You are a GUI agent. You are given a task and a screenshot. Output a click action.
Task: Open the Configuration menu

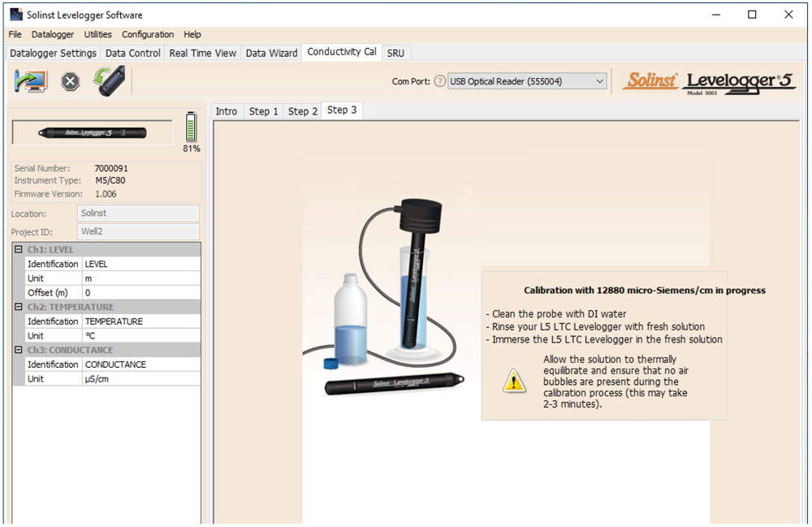pyautogui.click(x=148, y=34)
